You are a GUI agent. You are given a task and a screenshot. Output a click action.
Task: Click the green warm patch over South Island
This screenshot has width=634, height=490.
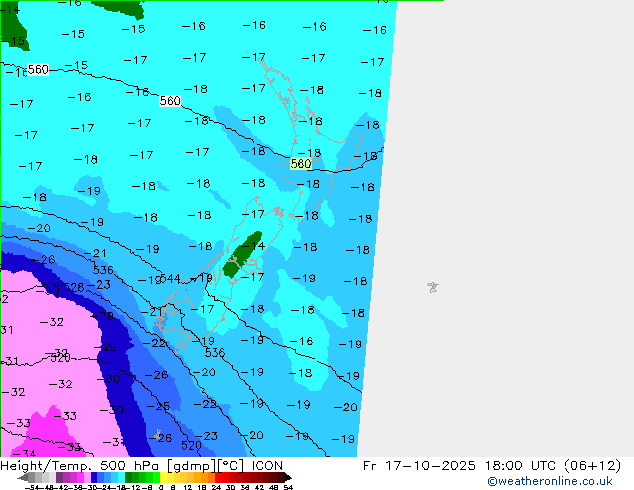click(242, 254)
